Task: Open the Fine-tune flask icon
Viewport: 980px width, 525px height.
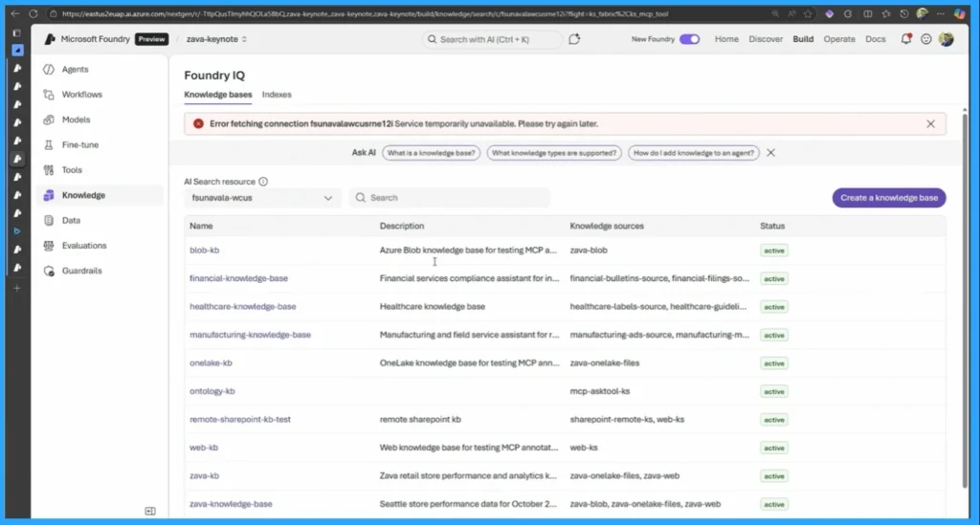Action: [x=49, y=144]
